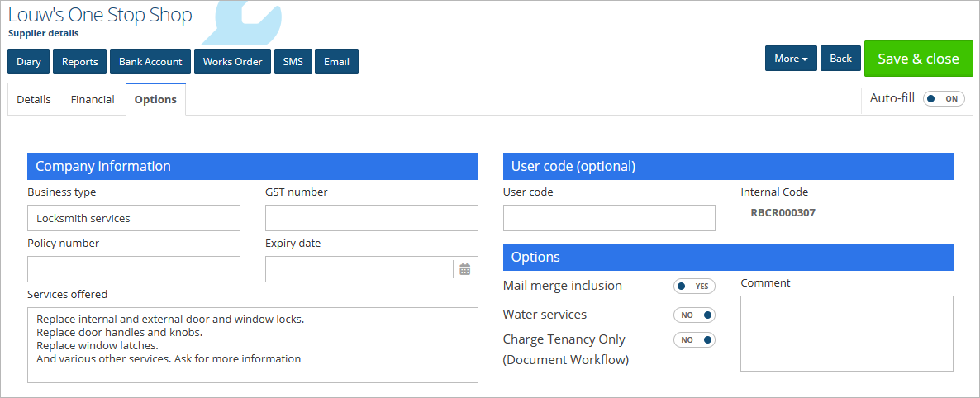Save & close the supplier
The width and height of the screenshot is (980, 398).
coord(918,59)
